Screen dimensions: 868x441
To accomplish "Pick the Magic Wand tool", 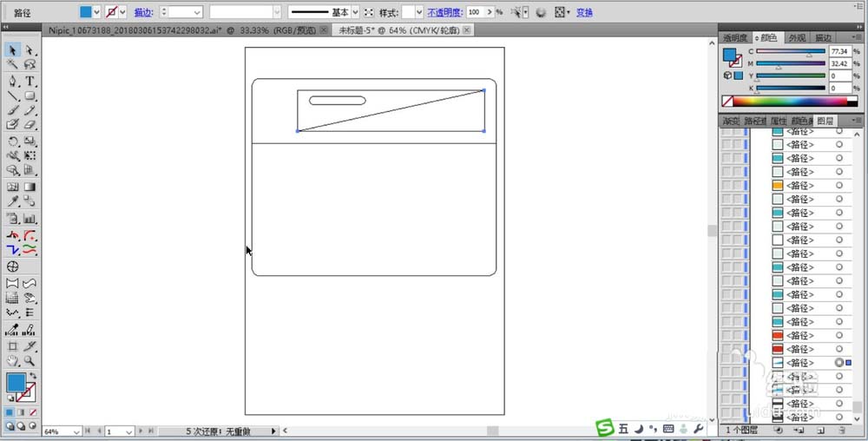I will [x=13, y=64].
